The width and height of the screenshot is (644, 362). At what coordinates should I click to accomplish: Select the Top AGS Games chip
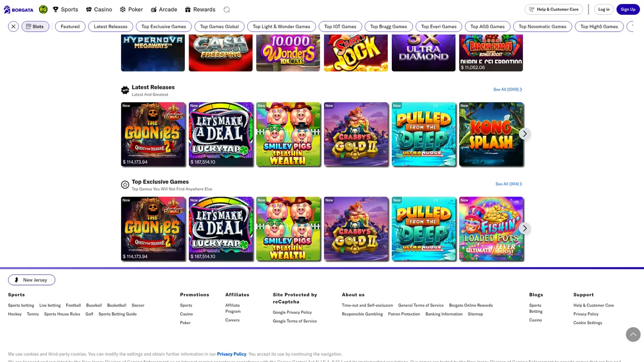point(487,26)
